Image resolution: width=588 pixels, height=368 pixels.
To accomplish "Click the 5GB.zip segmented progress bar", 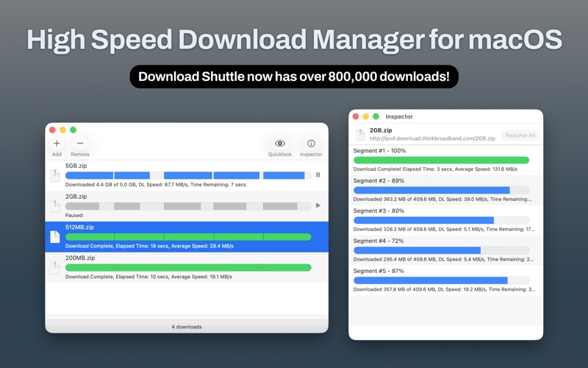I will [x=188, y=175].
